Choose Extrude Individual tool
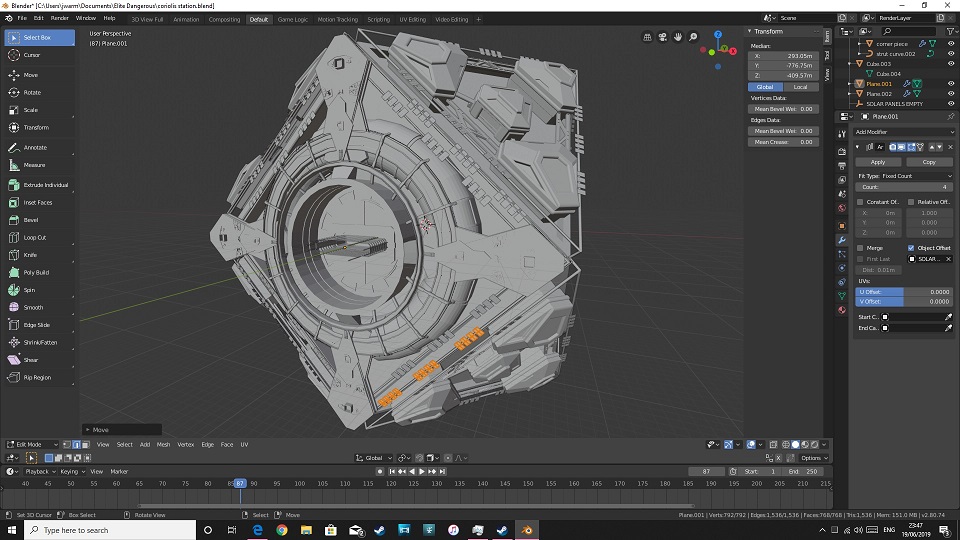This screenshot has height=540, width=960. [x=40, y=185]
